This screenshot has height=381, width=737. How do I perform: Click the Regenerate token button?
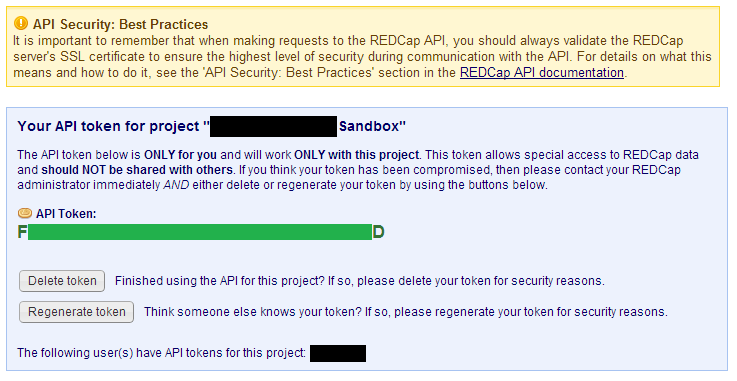[77, 312]
